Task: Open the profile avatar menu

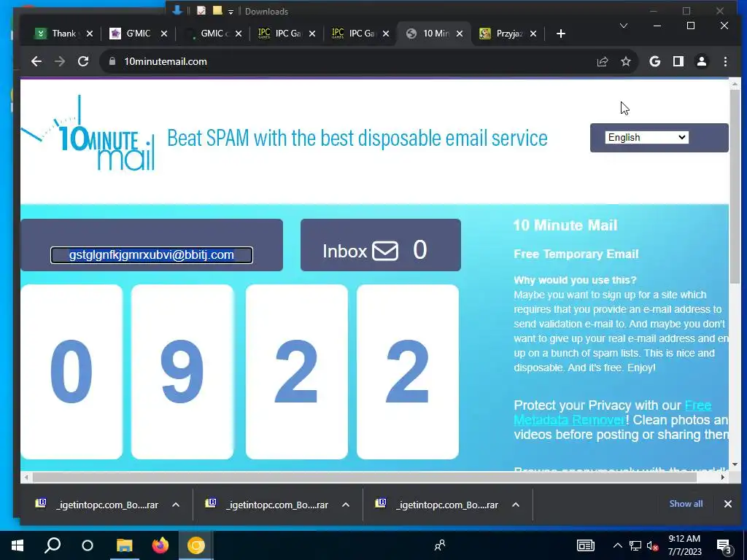Action: click(702, 61)
